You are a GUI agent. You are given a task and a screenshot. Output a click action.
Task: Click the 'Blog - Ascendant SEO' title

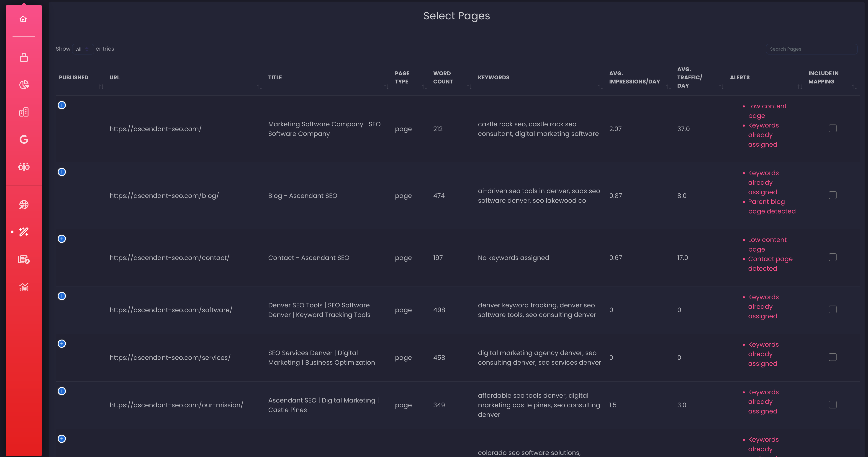[303, 196]
